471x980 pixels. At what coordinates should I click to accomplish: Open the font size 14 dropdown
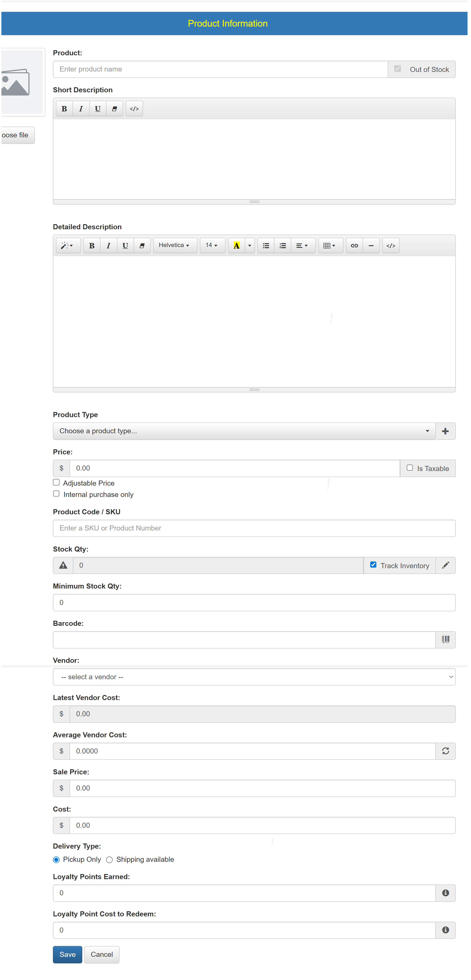pos(211,245)
